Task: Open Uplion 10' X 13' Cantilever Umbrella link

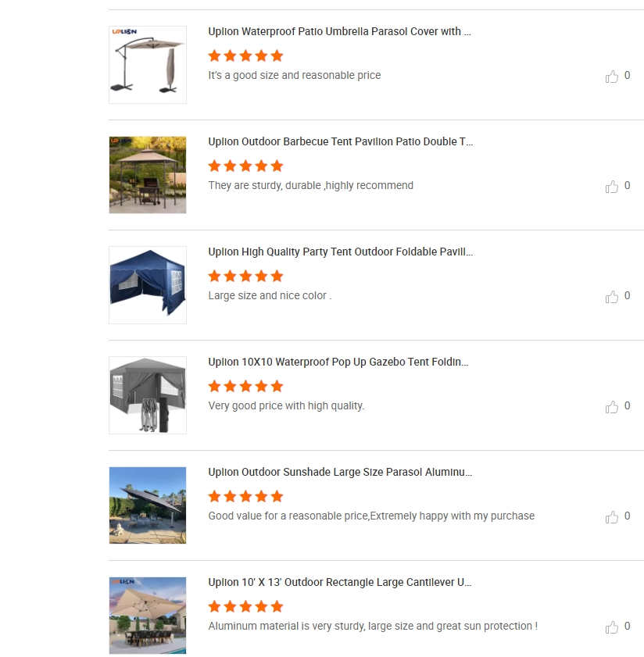Action: coord(340,583)
